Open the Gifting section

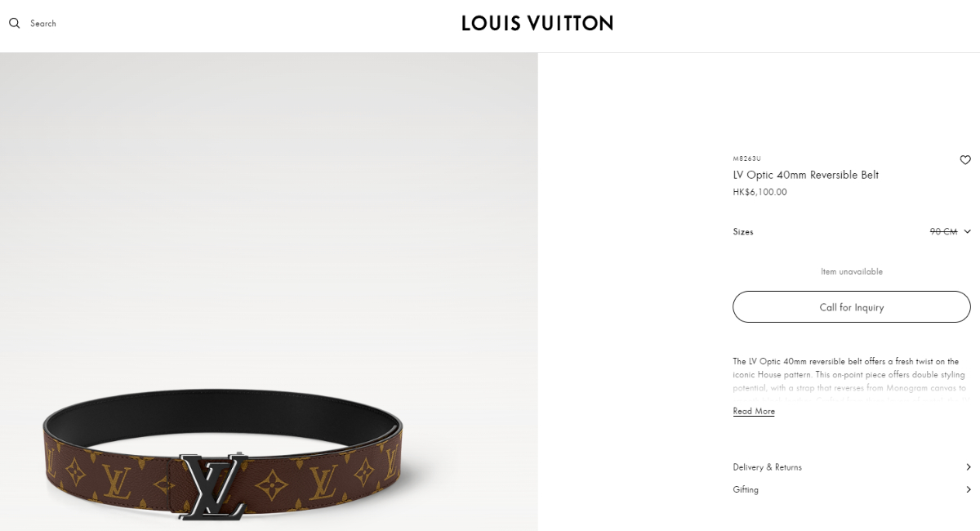(x=852, y=489)
